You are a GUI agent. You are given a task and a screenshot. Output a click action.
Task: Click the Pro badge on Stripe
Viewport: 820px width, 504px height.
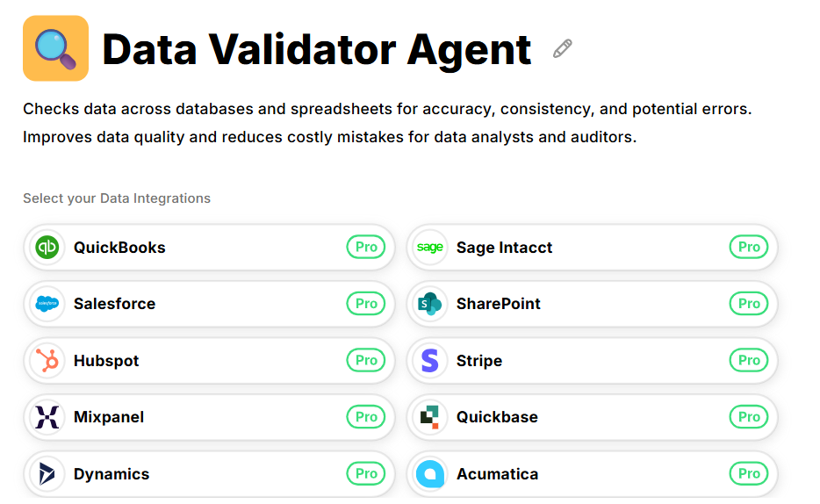click(x=749, y=360)
